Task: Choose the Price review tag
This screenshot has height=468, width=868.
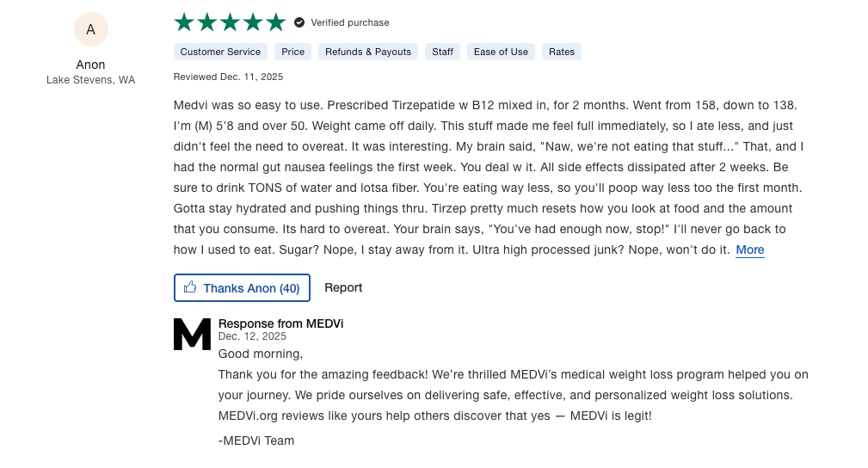Action: [x=292, y=52]
